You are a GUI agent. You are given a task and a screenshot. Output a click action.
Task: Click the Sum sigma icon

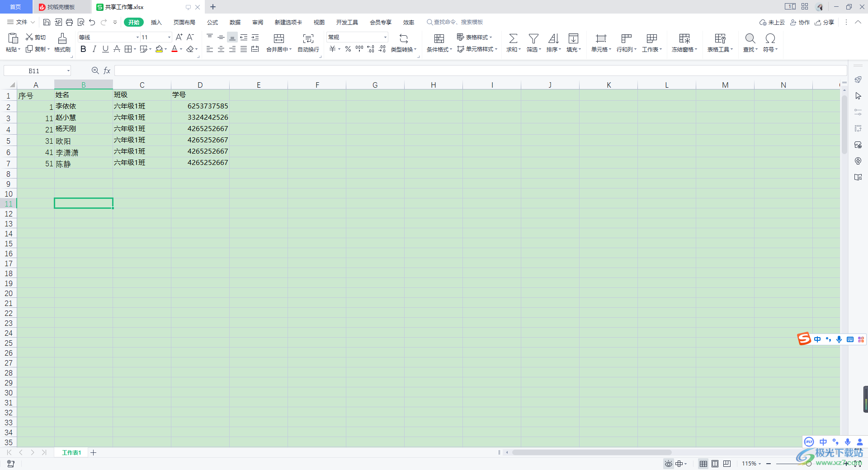[514, 38]
